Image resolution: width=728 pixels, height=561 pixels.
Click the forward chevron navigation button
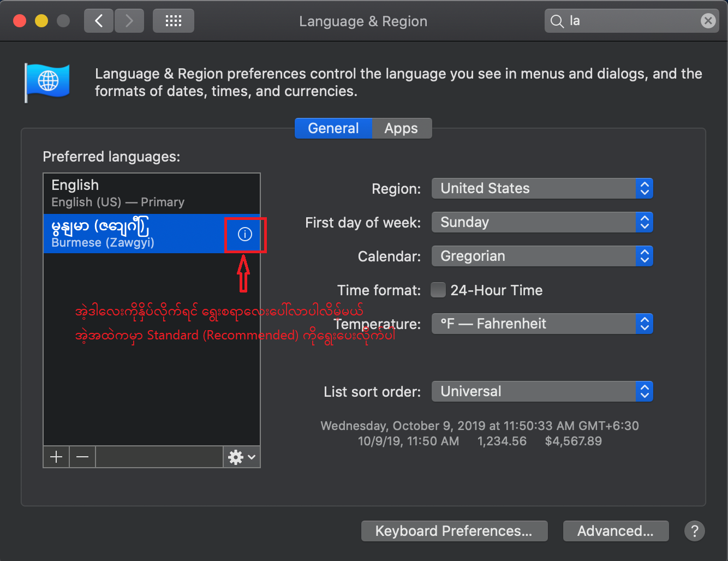tap(129, 21)
